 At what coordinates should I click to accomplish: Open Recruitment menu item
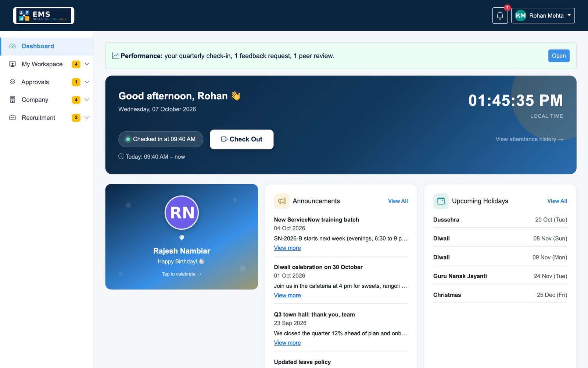(x=47, y=117)
